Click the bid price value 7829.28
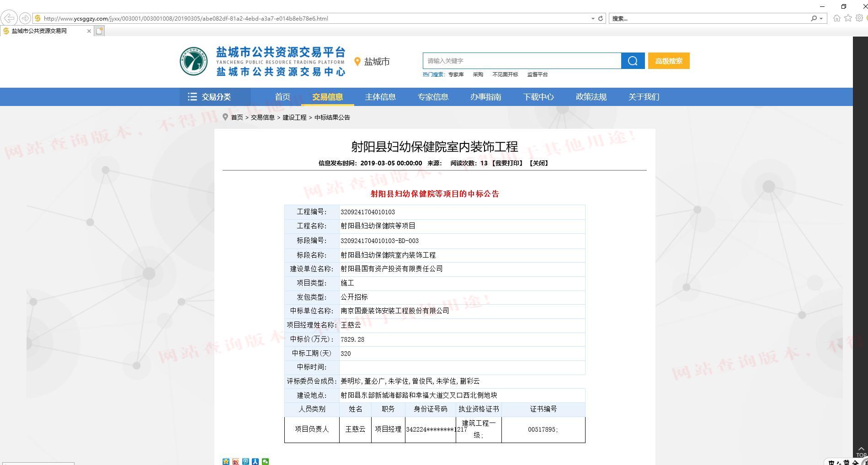 coord(352,339)
